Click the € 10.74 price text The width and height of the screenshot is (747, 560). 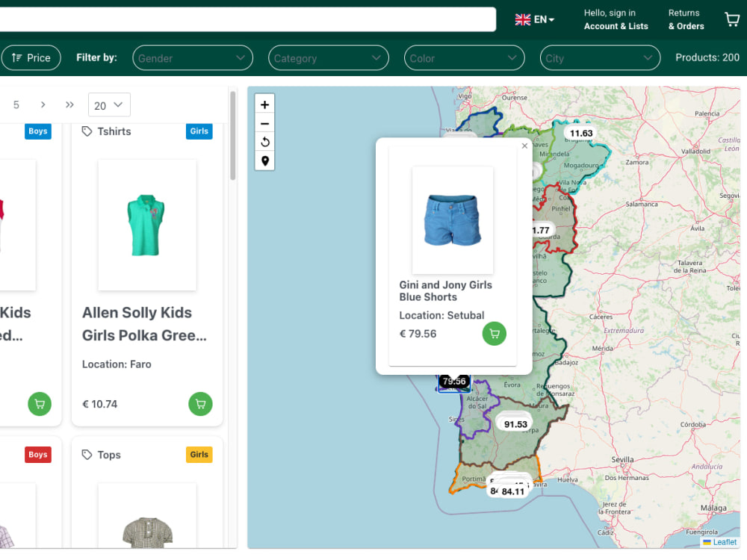[x=99, y=404]
